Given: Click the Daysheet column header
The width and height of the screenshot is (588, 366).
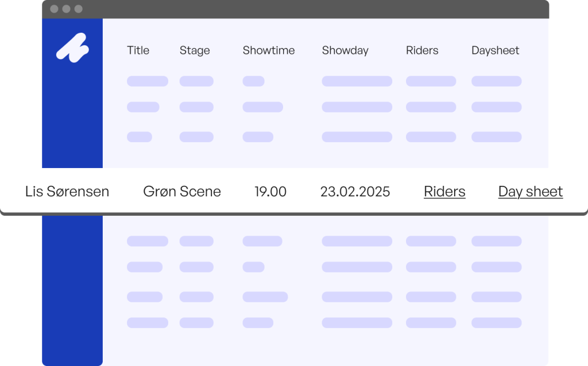Looking at the screenshot, I should point(495,50).
